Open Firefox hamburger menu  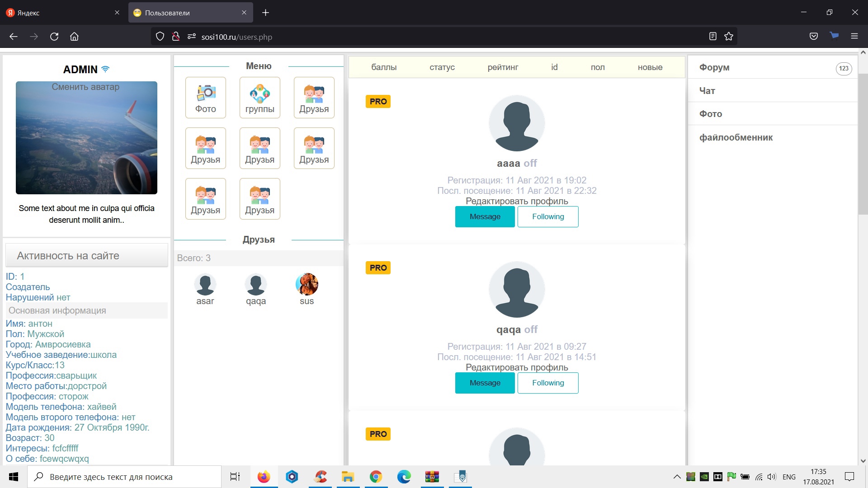pos(854,37)
